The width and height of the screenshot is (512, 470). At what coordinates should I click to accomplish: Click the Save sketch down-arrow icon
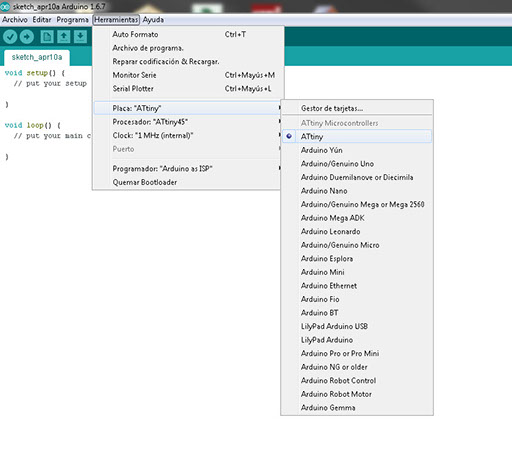[80, 36]
